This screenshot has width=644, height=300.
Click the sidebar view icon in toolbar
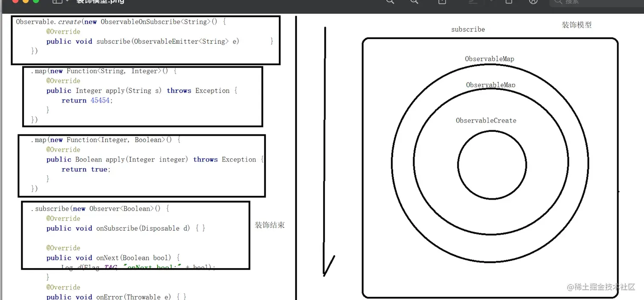tap(57, 2)
